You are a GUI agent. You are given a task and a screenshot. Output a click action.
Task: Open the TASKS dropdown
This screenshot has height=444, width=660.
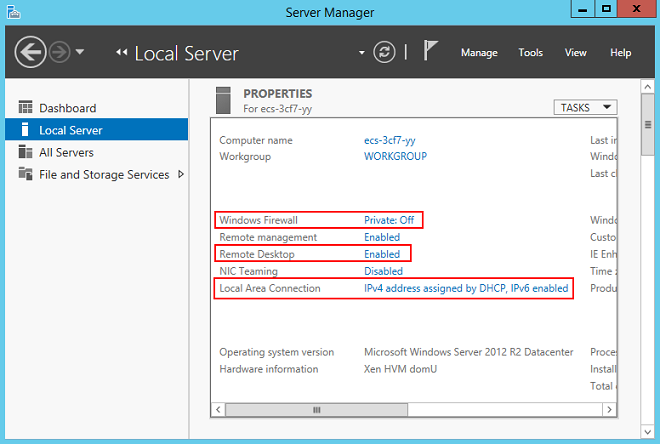[x=585, y=107]
